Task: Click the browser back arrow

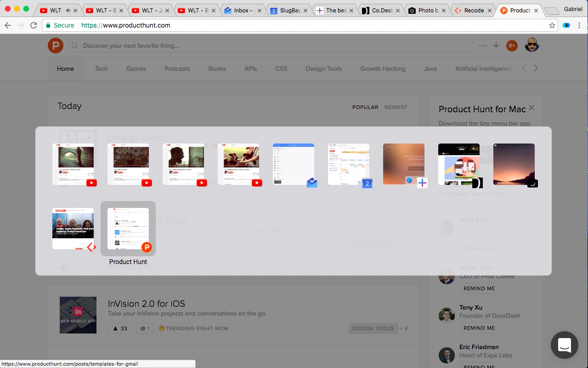Action: pos(7,25)
